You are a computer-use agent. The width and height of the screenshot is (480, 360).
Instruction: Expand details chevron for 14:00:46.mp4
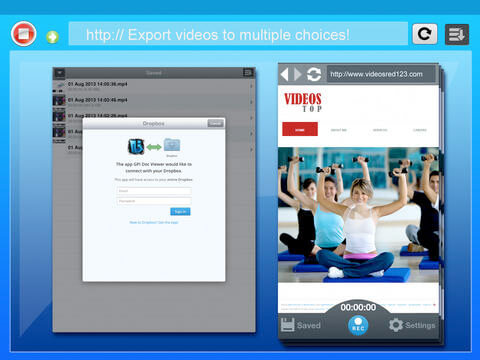tap(251, 102)
